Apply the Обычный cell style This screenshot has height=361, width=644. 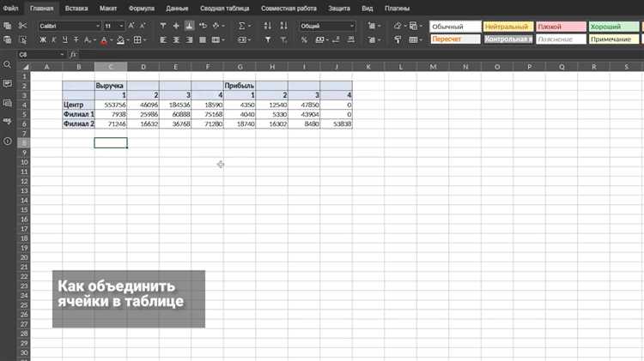pos(455,27)
